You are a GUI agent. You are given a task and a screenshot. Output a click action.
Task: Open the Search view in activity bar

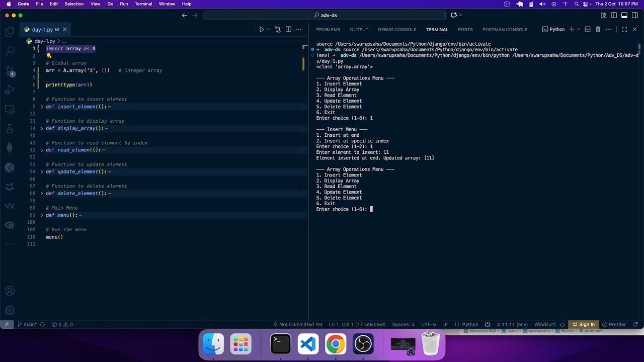(x=10, y=51)
